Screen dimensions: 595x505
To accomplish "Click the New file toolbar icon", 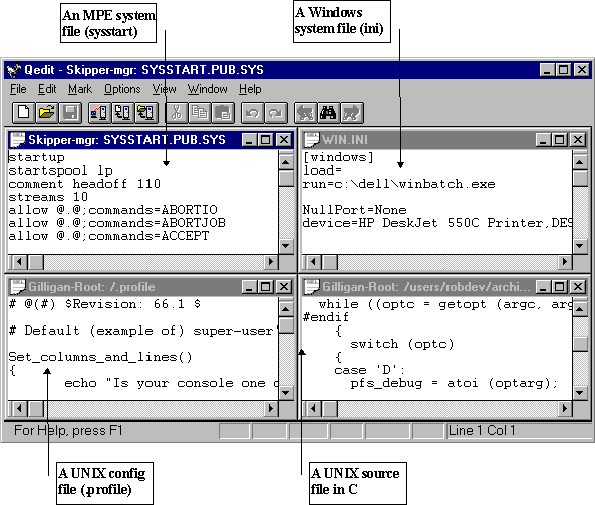I will coord(24,113).
